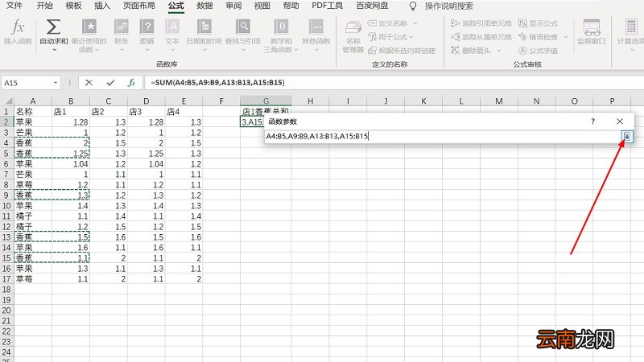Click the formula bar text

217,83
